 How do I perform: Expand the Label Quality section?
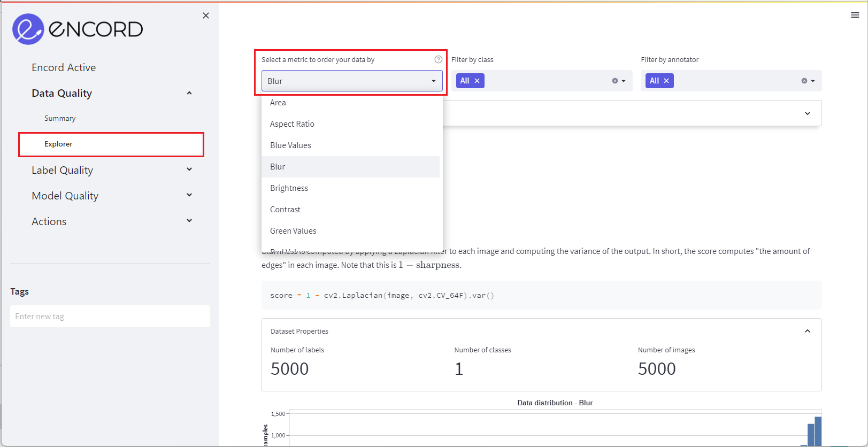point(189,169)
